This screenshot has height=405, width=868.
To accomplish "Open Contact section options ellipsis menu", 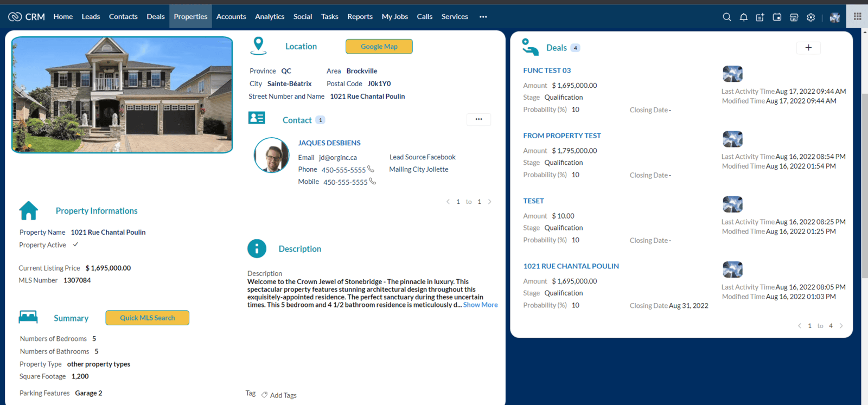I will (478, 119).
